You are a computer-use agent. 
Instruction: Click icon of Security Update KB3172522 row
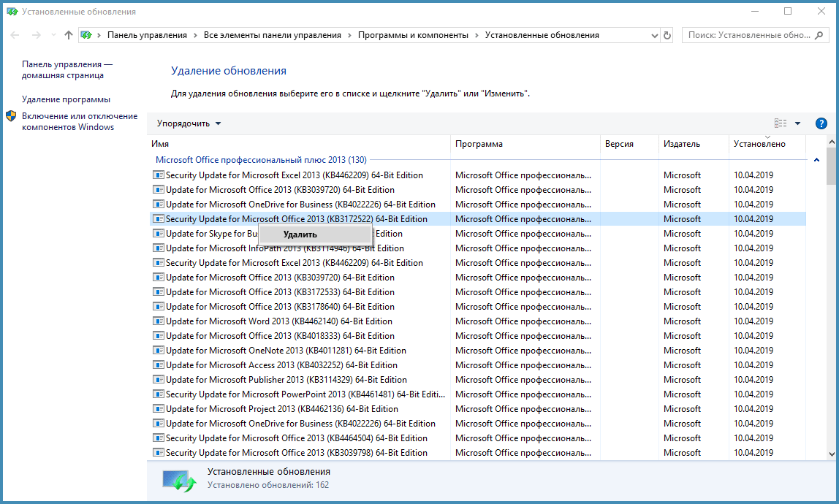click(159, 219)
